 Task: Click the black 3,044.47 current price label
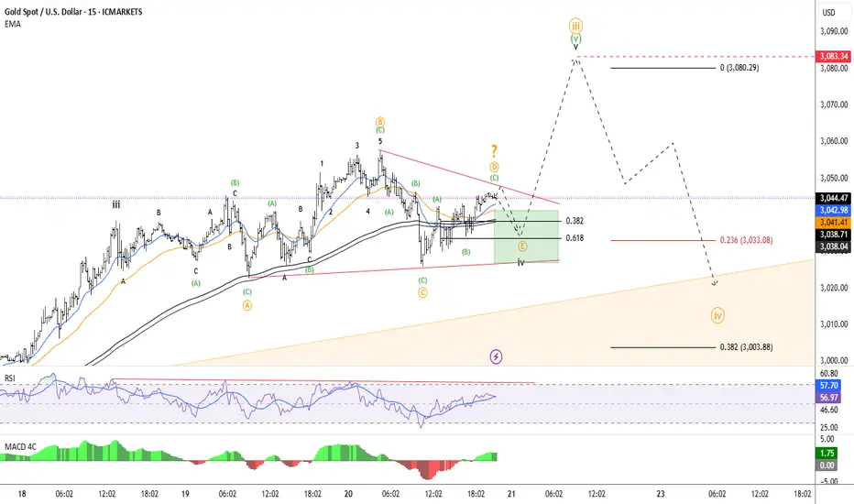click(834, 198)
